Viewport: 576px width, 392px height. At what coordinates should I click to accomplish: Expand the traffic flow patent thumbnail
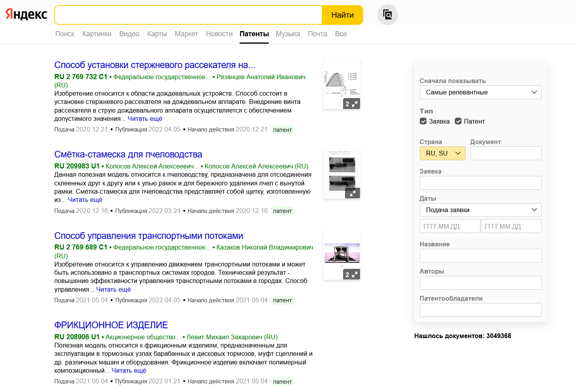click(352, 275)
